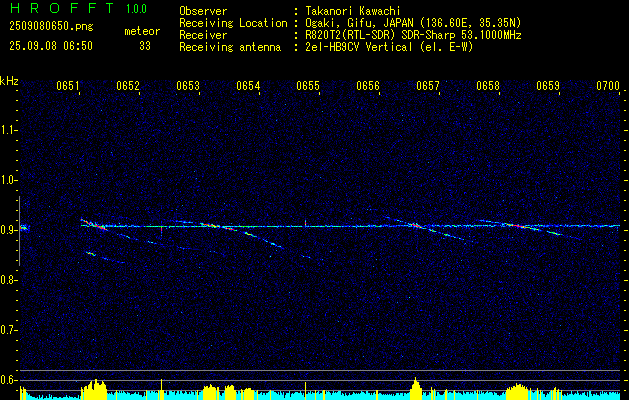
Task: Click time marker 0657
Action: tap(428, 86)
